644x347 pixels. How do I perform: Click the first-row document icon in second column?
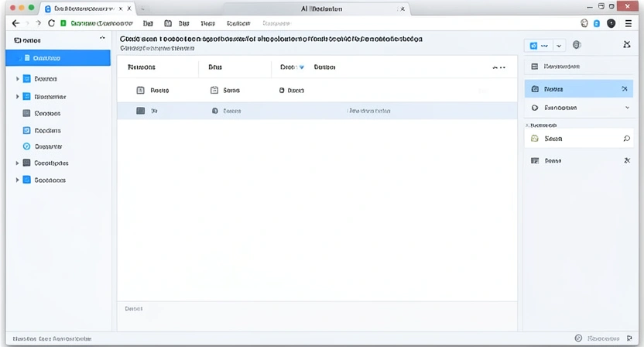click(x=214, y=90)
